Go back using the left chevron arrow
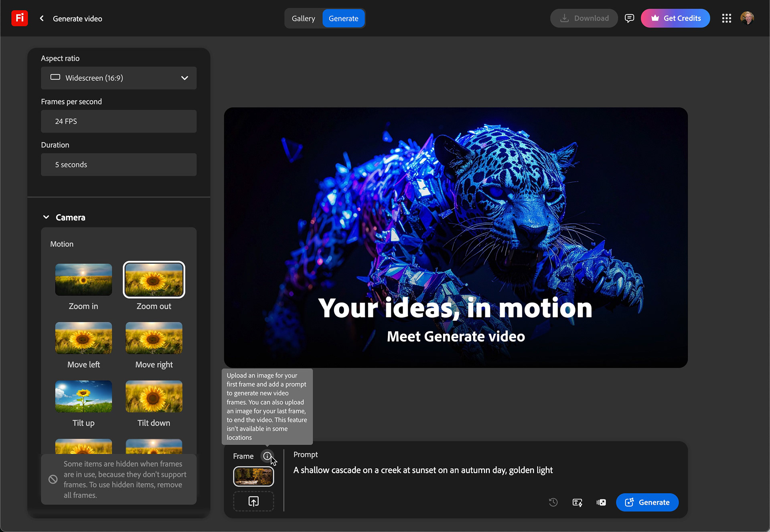Viewport: 770px width, 532px height. 42,18
